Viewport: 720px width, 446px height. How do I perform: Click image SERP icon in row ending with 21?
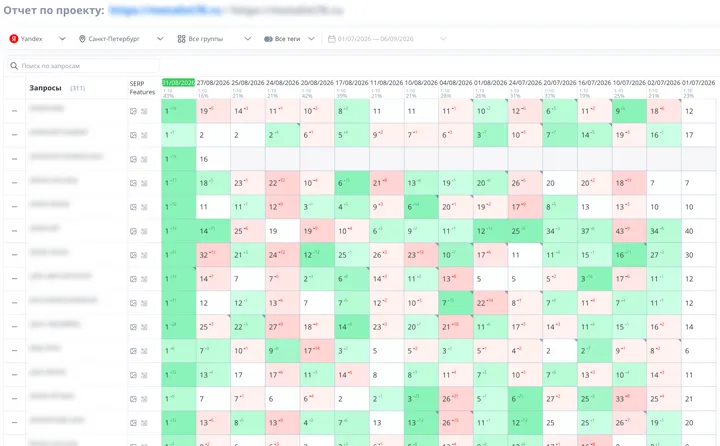click(133, 399)
